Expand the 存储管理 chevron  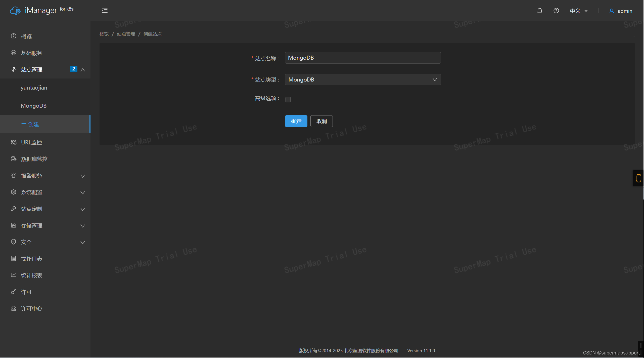[x=82, y=226]
